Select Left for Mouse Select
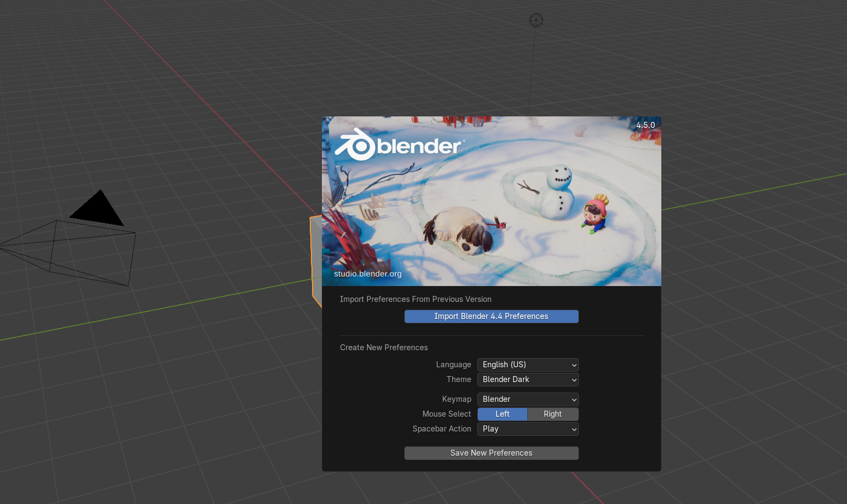This screenshot has height=504, width=847. tap(502, 414)
